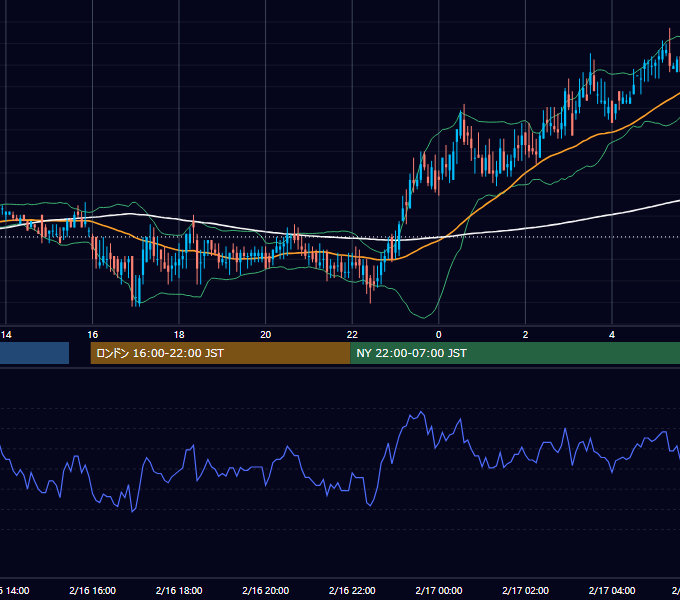Click the blue session bar left of ロンドン
The width and height of the screenshot is (680, 600).
[34, 353]
